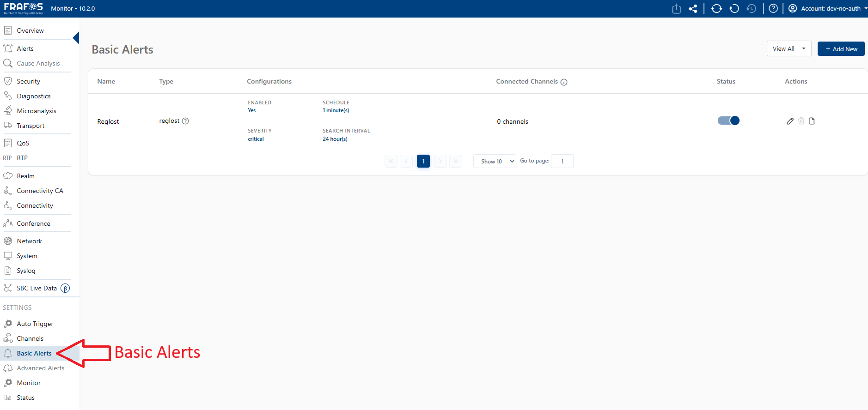Open Connectivity in the sidebar
Image resolution: width=868 pixels, height=410 pixels.
(x=35, y=205)
